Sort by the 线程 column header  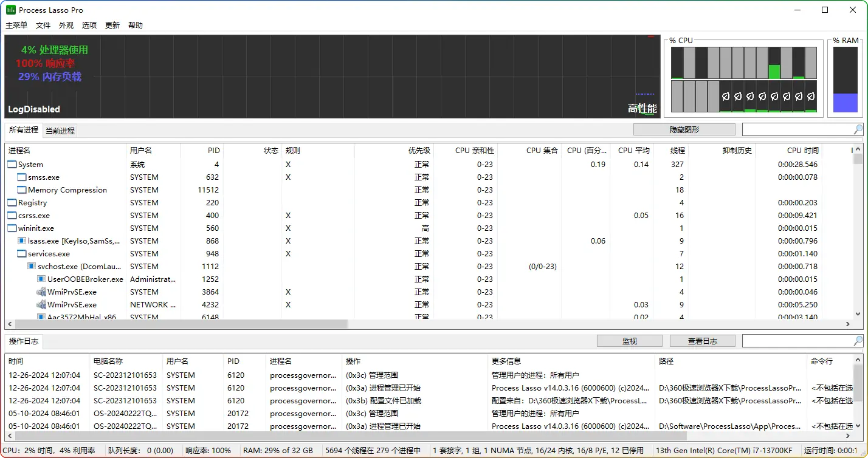pyautogui.click(x=670, y=150)
